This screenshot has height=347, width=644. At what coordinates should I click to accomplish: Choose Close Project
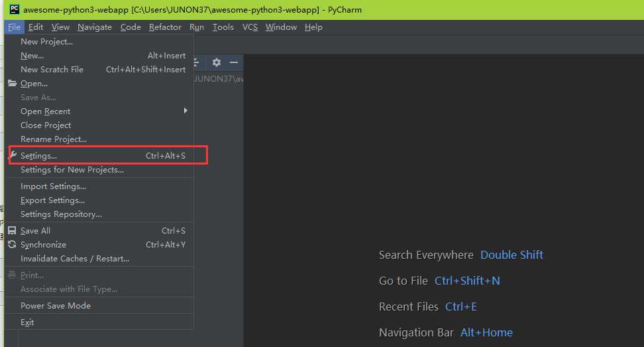99,125
